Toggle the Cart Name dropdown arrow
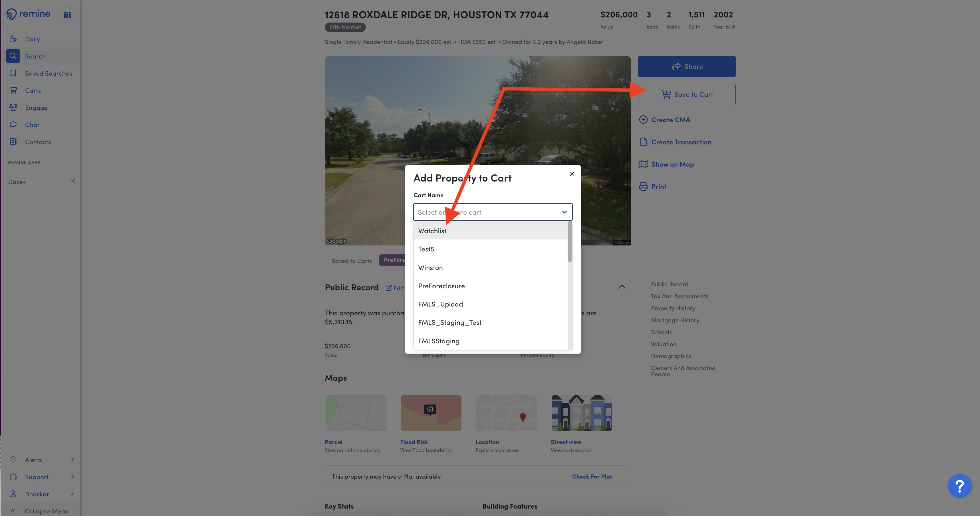This screenshot has height=516, width=980. tap(564, 212)
